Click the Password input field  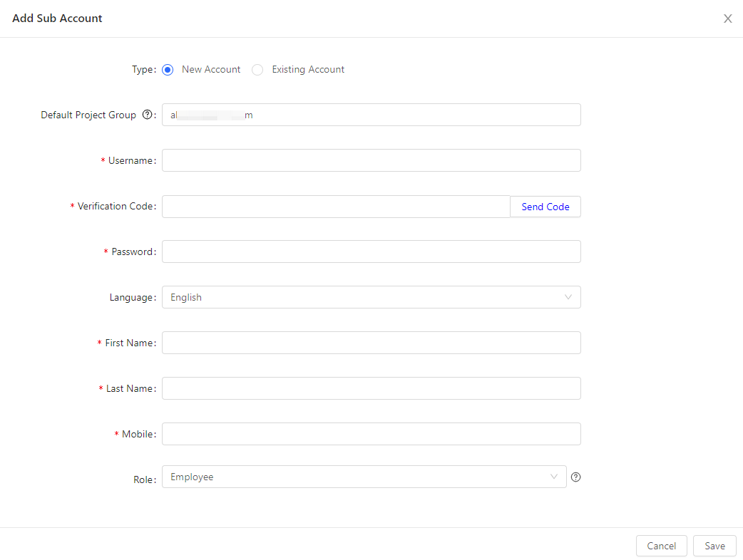(x=371, y=252)
